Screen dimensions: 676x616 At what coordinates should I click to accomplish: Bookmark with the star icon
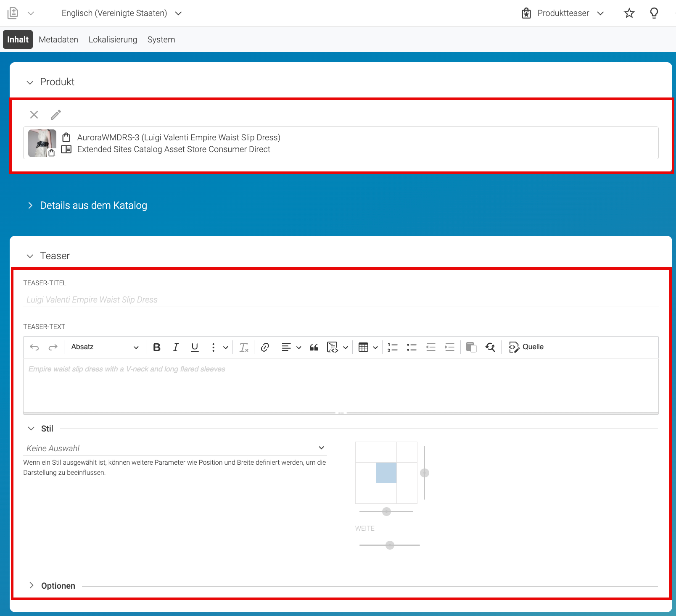[629, 13]
